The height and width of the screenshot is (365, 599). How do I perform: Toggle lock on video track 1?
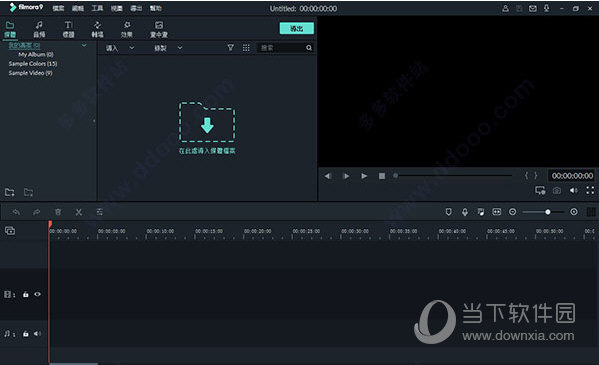[26, 294]
